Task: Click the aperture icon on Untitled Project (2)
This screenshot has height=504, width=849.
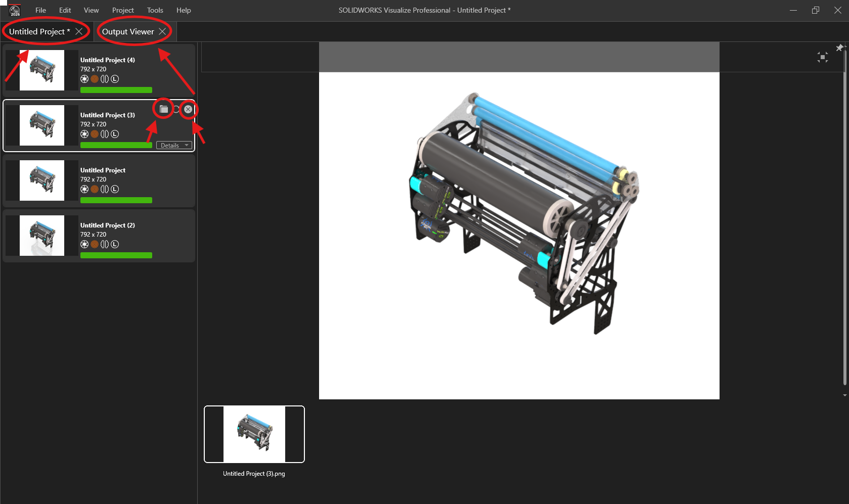Action: click(x=84, y=244)
